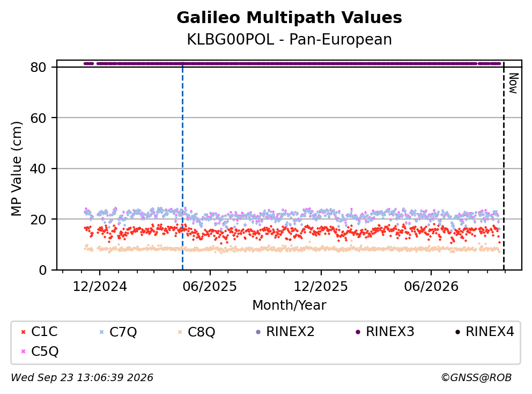Click the RINEX3 purple legend dot
Image resolution: width=532 pixels, height=394 pixels.
[x=358, y=332]
